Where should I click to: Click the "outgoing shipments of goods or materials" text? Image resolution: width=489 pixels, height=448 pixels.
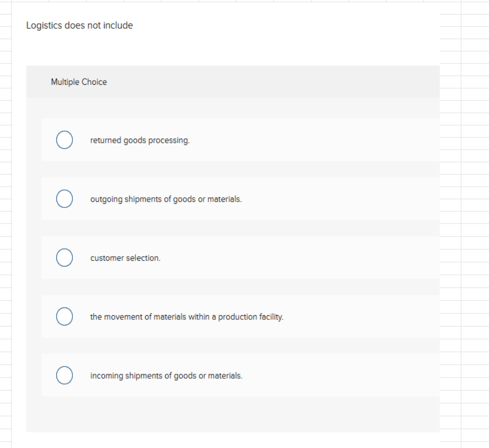pyautogui.click(x=166, y=199)
